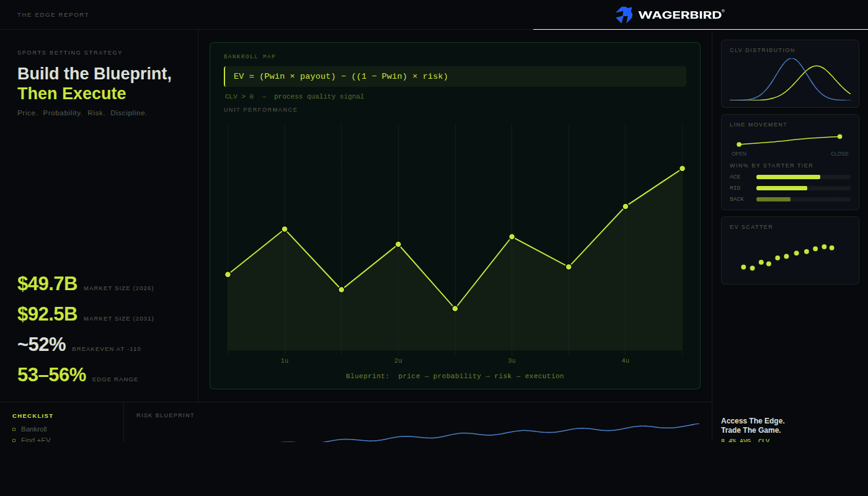
Task: Click the first data point of the unit chart
Action: (228, 274)
